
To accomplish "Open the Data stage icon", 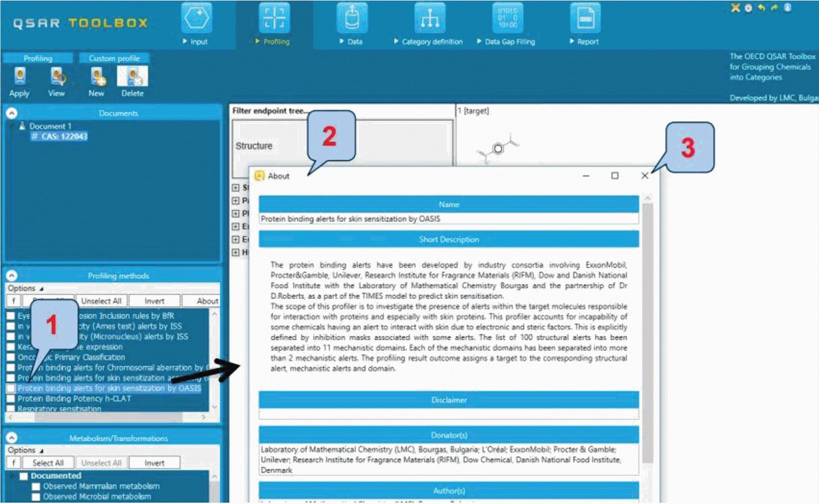I will coord(352,19).
